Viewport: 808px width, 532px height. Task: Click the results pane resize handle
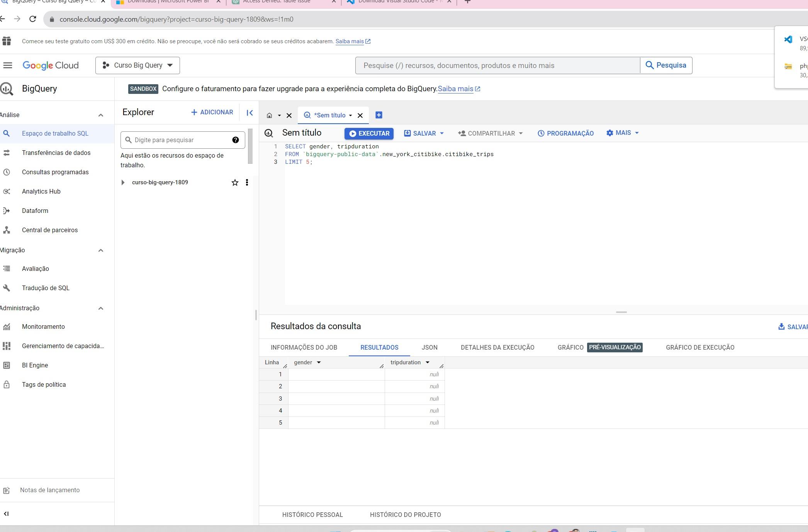621,312
